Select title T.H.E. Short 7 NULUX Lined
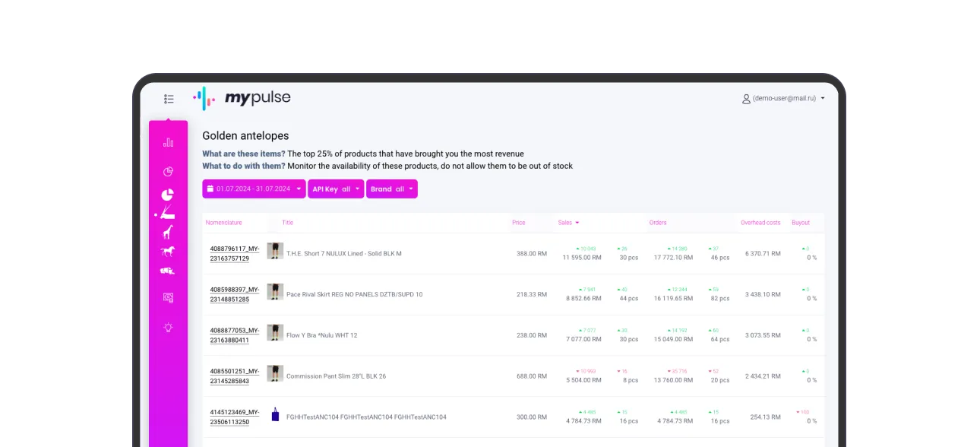This screenshot has width=980, height=447. point(344,253)
